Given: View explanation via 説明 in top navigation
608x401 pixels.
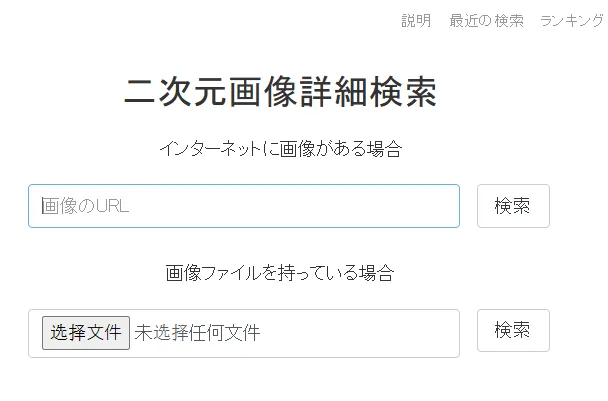Looking at the screenshot, I should 416,21.
